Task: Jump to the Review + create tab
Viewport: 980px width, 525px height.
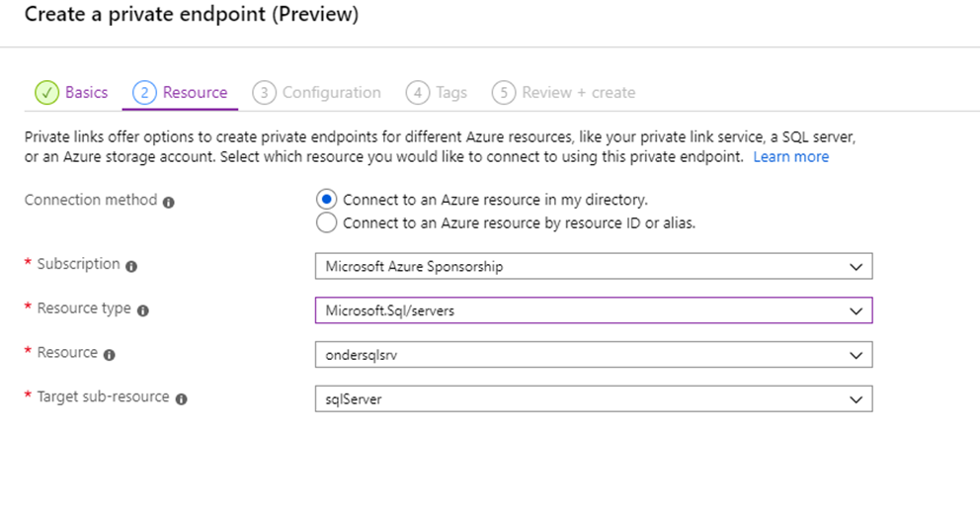Action: click(578, 93)
